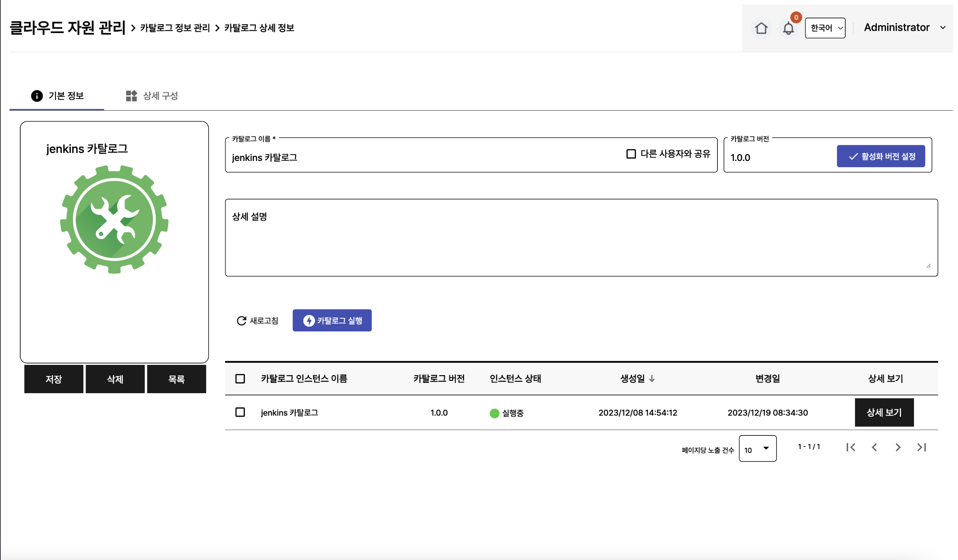Click the 활성화 버전 설정 button
This screenshot has width=958, height=560.
pyautogui.click(x=881, y=156)
